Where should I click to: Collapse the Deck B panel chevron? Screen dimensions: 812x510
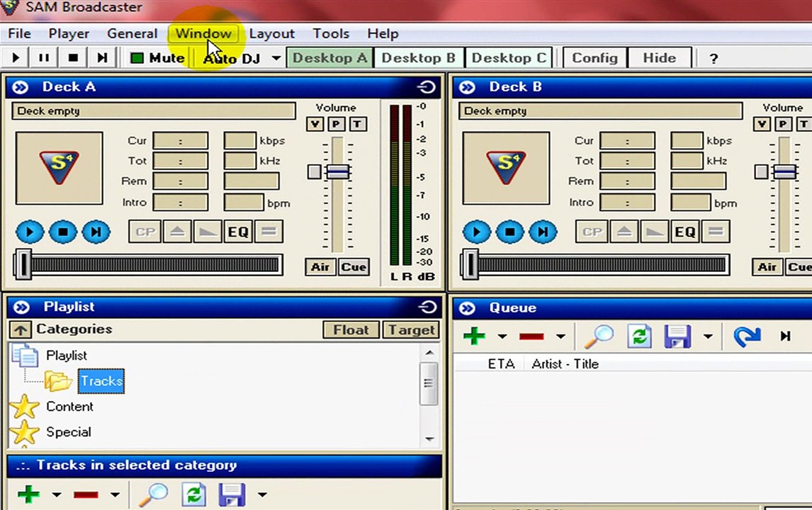[x=468, y=87]
